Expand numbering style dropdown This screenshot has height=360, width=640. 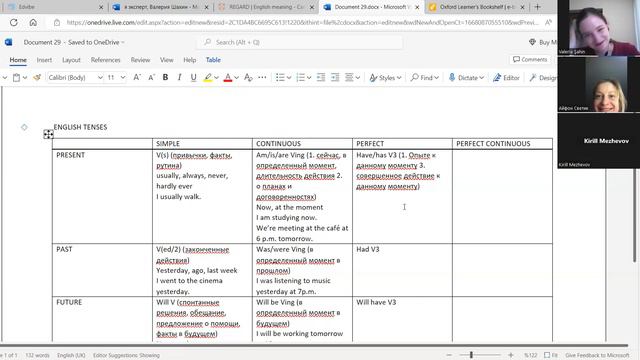[309, 78]
